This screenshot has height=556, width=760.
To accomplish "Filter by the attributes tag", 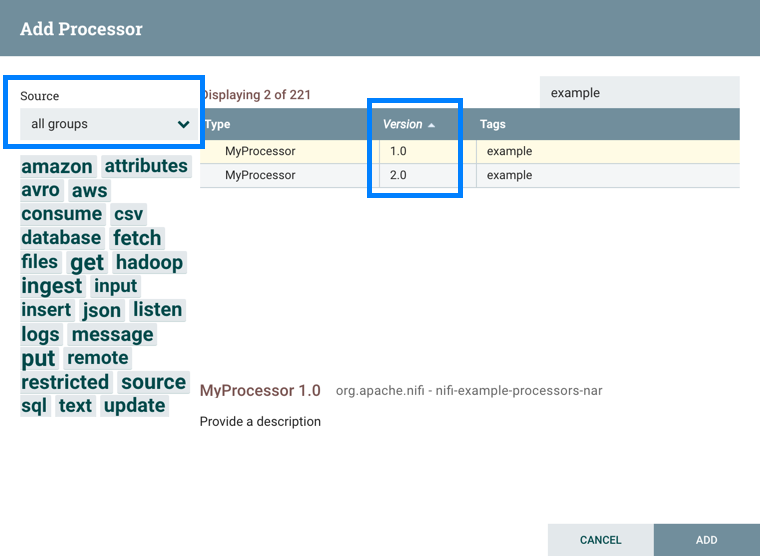I will 146,166.
